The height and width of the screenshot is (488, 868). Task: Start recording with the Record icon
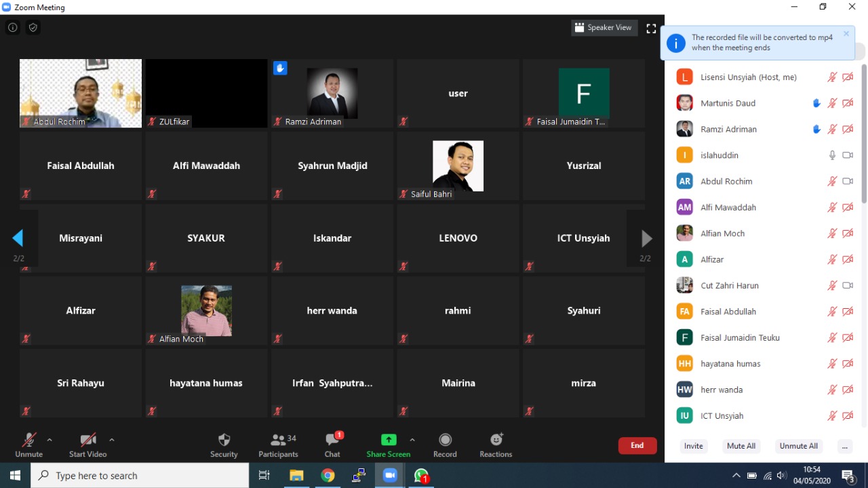pyautogui.click(x=445, y=440)
